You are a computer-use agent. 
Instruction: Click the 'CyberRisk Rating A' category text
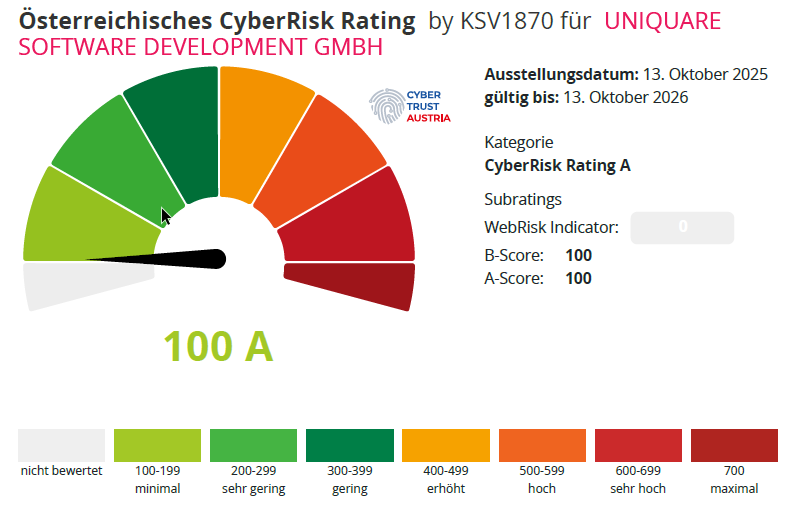557,166
